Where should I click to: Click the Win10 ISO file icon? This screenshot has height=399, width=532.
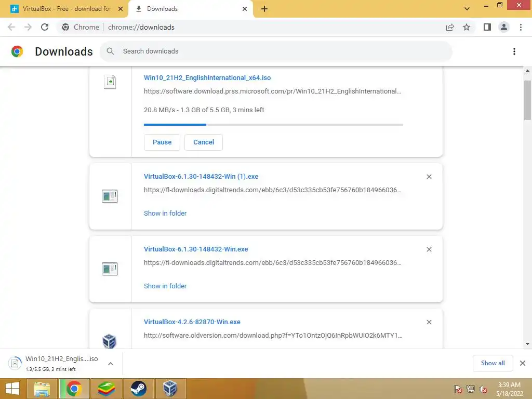[x=110, y=82]
